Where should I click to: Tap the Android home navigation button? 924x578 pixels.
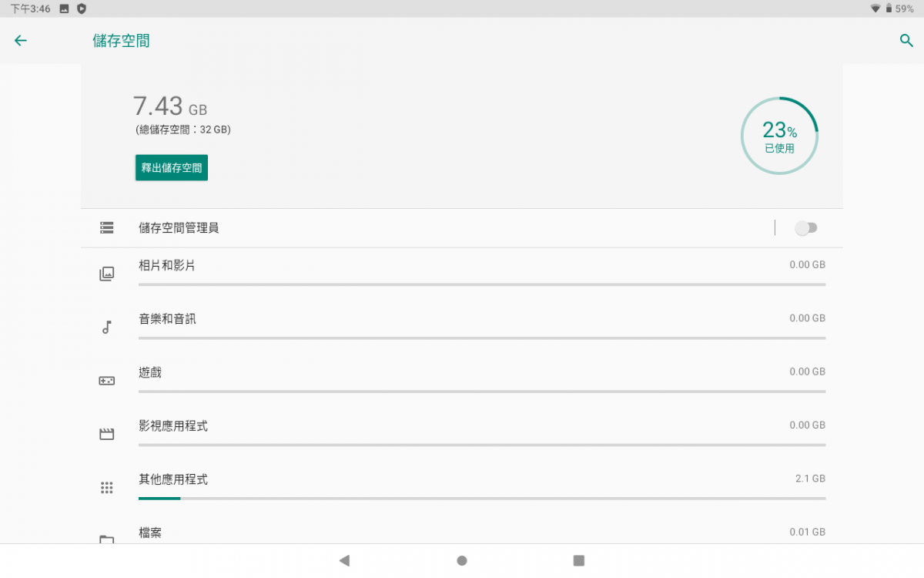[x=462, y=560]
